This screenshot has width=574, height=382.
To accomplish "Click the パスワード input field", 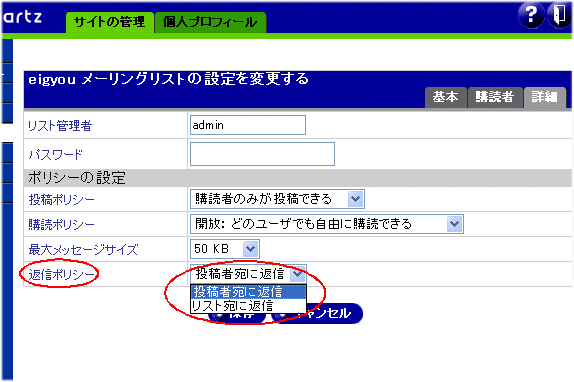I will coord(262,154).
